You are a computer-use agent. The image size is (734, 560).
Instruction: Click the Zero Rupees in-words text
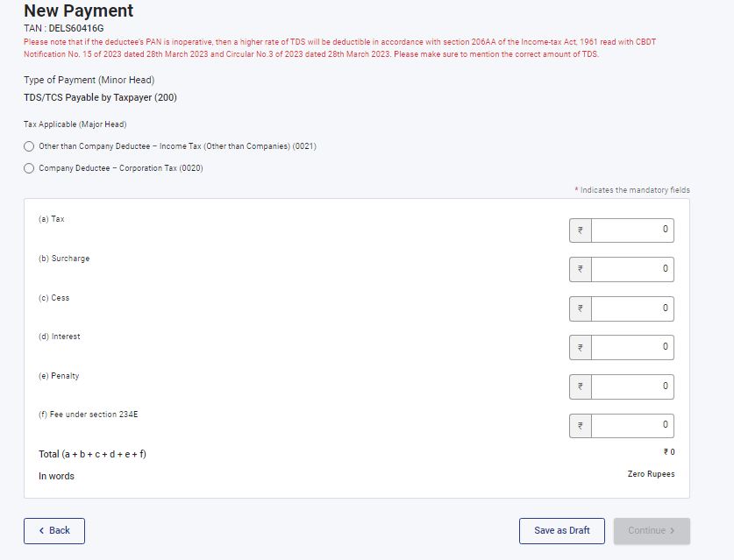pos(651,474)
